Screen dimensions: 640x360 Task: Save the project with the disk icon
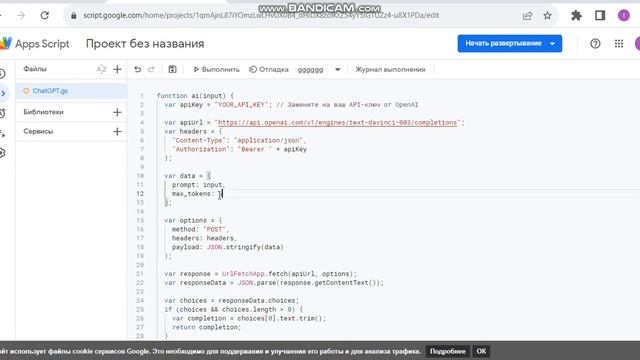click(172, 69)
